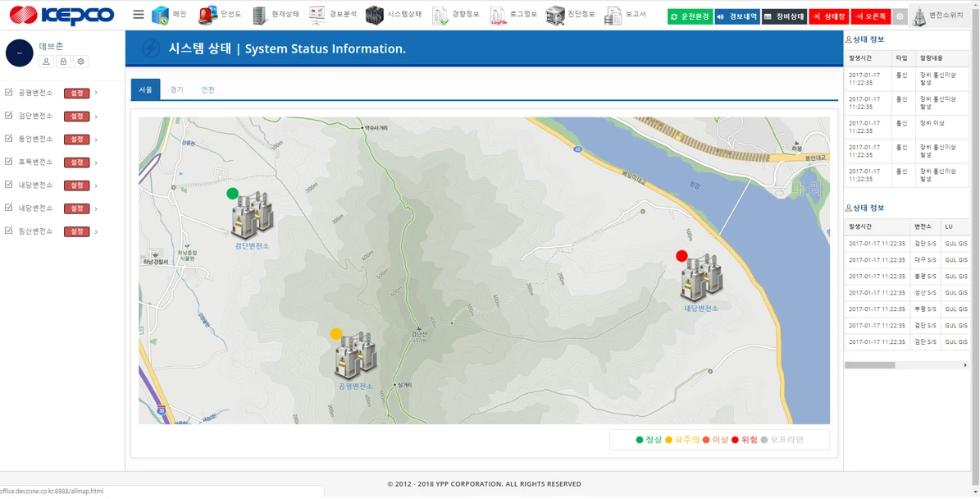Open the 진단정보 scanner icon
980x499 pixels.
click(555, 15)
